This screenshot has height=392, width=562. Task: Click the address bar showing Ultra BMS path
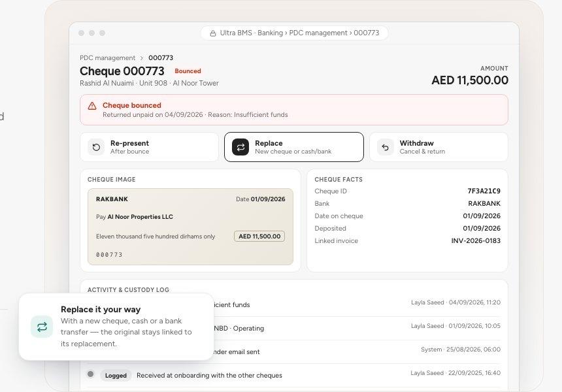pos(294,33)
